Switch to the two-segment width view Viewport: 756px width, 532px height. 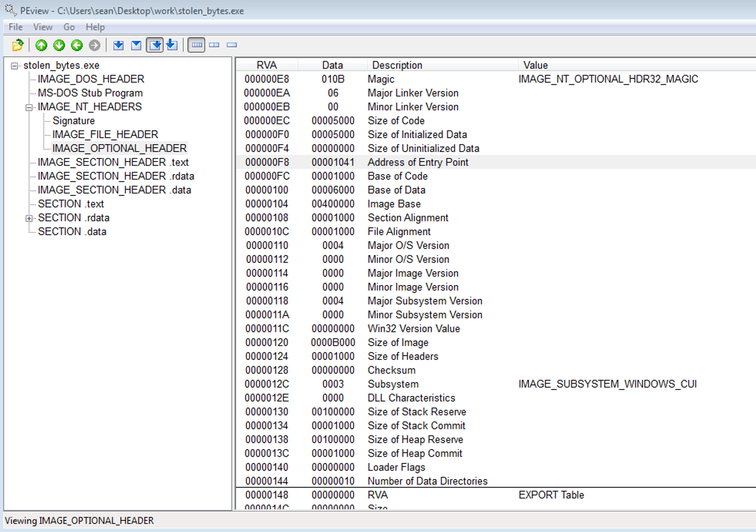214,45
